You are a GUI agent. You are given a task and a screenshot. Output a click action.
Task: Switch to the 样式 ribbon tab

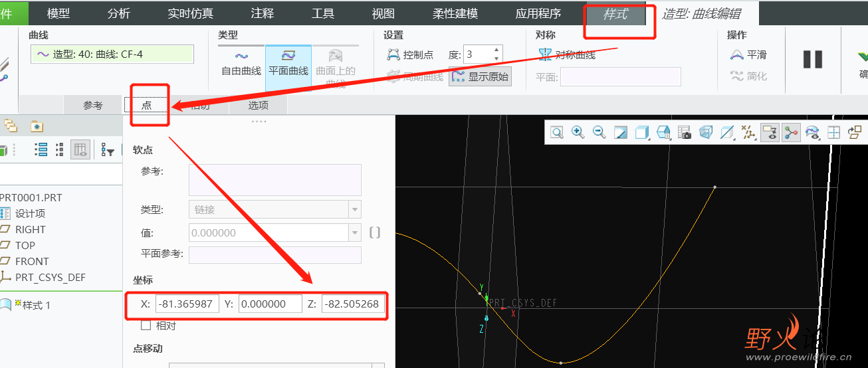pos(615,13)
